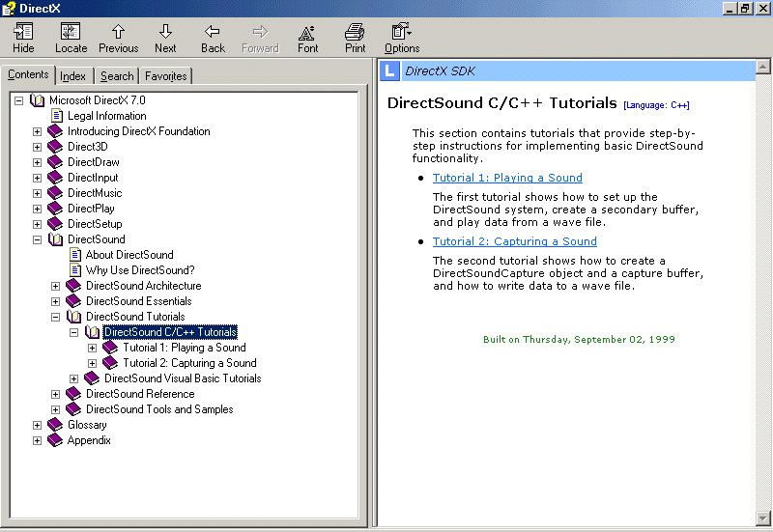The height and width of the screenshot is (532, 773).
Task: Switch to the Index tab
Action: (72, 76)
